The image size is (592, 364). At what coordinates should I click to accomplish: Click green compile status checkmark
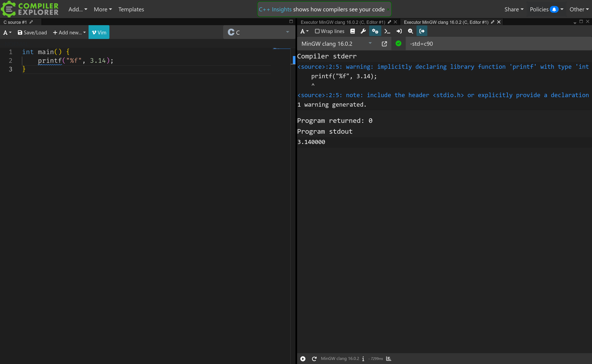coord(398,44)
